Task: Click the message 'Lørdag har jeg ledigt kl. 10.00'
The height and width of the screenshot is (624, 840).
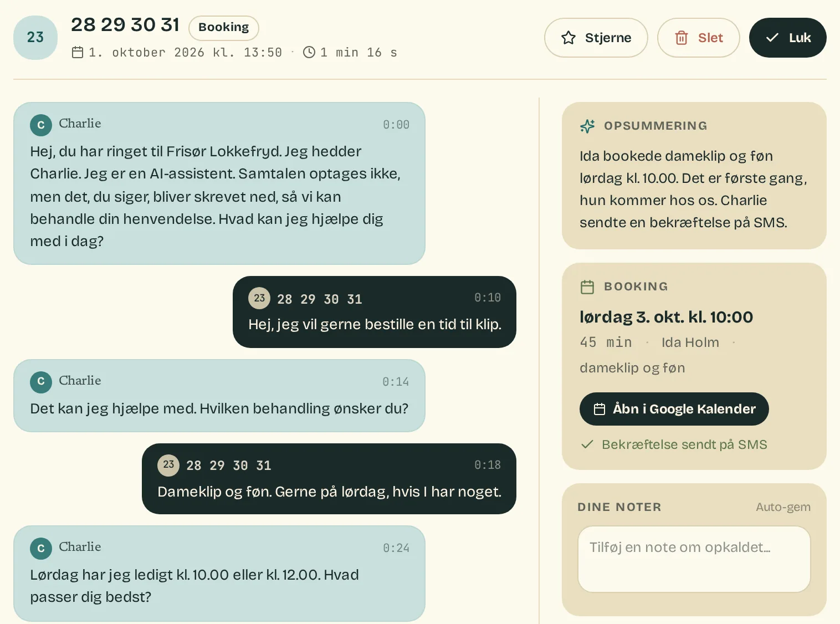Action: coord(194,586)
